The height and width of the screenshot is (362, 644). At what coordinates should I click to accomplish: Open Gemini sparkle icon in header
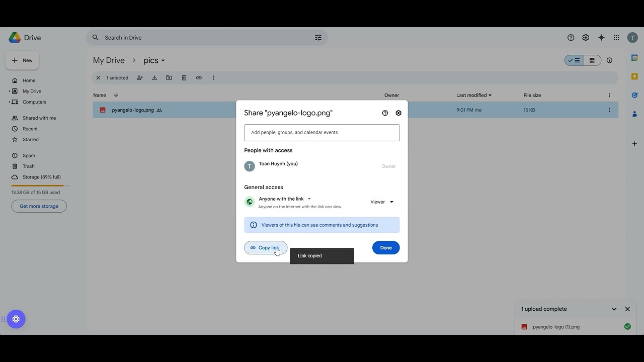pyautogui.click(x=601, y=38)
